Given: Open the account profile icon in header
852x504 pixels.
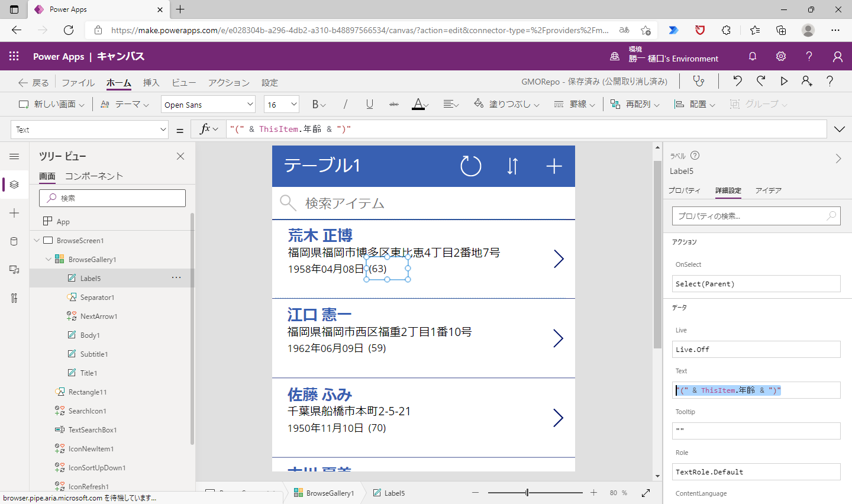Looking at the screenshot, I should point(838,56).
